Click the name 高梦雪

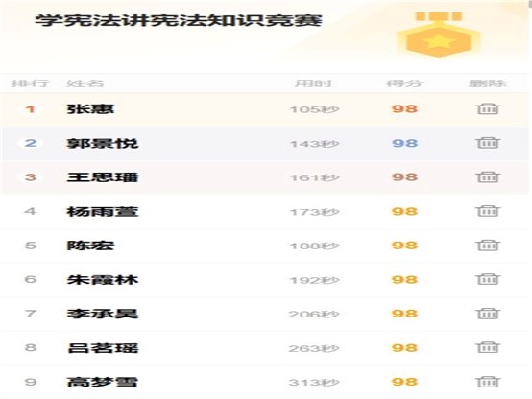pos(103,382)
